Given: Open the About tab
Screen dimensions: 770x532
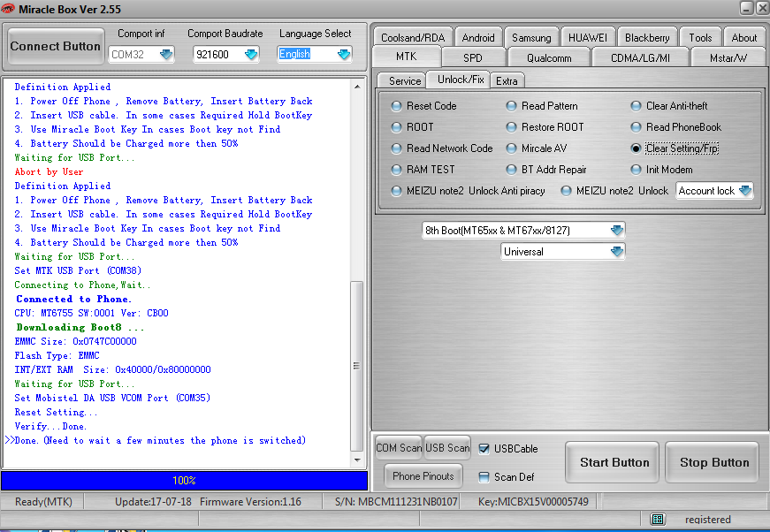Looking at the screenshot, I should pos(744,38).
